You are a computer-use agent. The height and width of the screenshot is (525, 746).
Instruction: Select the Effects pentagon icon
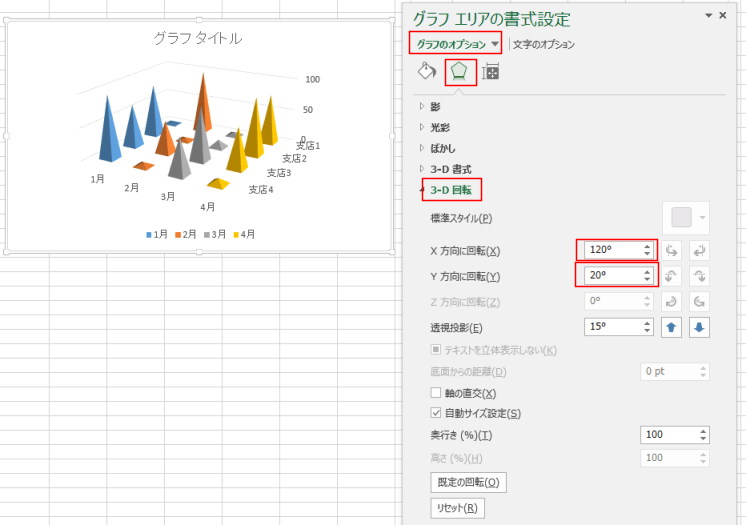click(x=459, y=72)
